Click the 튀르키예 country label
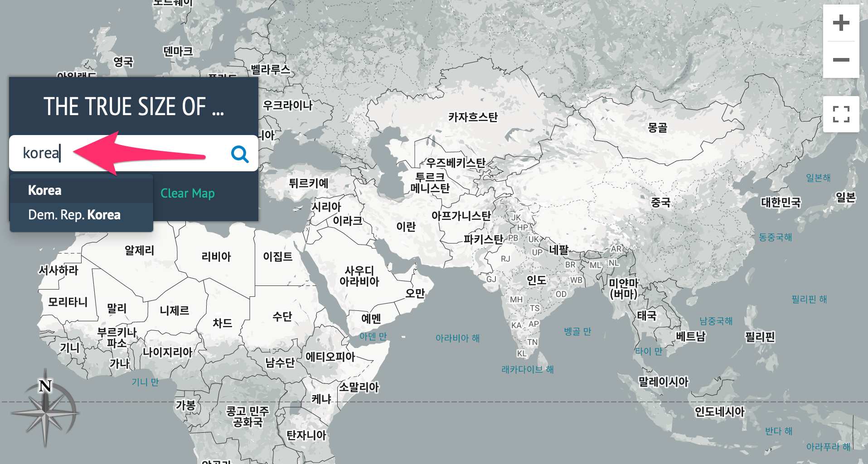 tap(309, 183)
